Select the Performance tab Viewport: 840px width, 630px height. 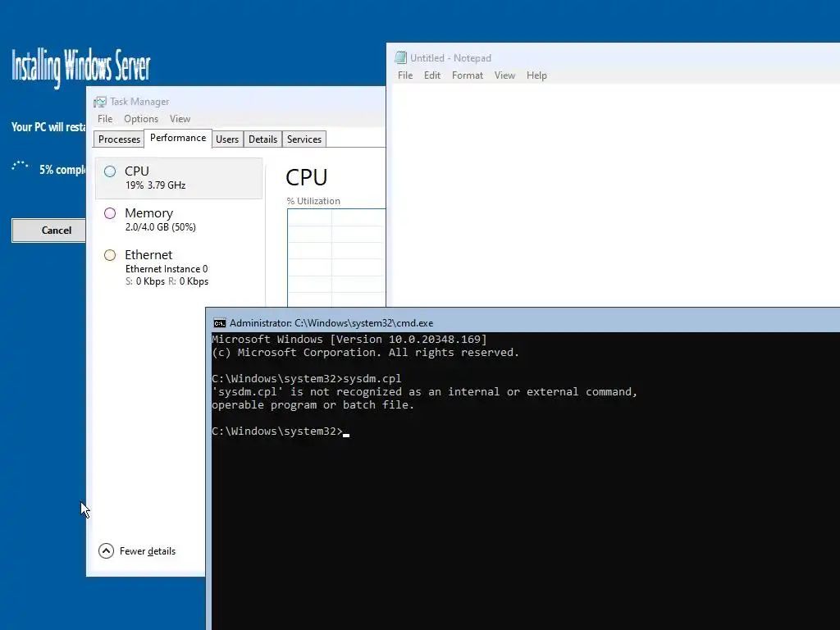pyautogui.click(x=178, y=138)
